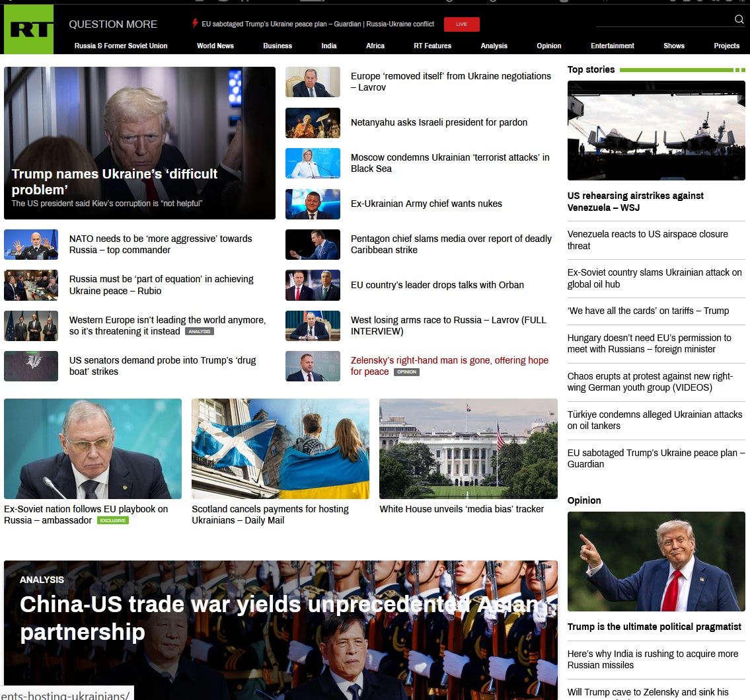Viewport: 750px width, 700px height.
Task: Click the Opinion sidebar heading
Action: click(584, 500)
